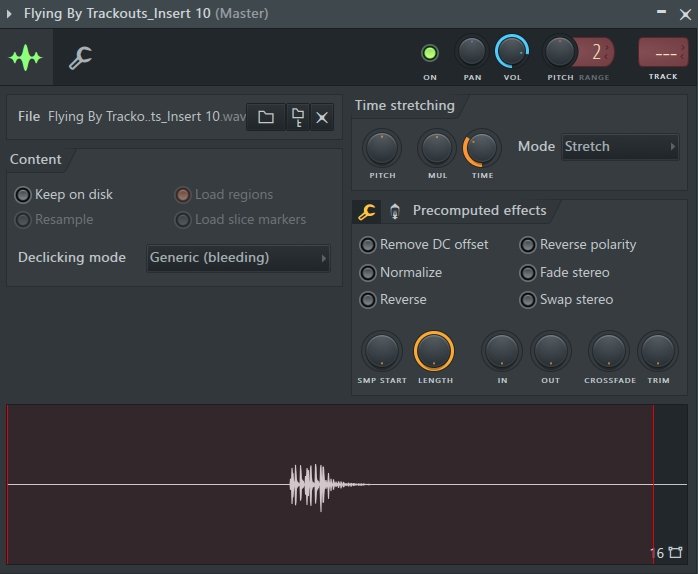The image size is (698, 574).
Task: Click the sample file name field
Action: click(x=147, y=117)
